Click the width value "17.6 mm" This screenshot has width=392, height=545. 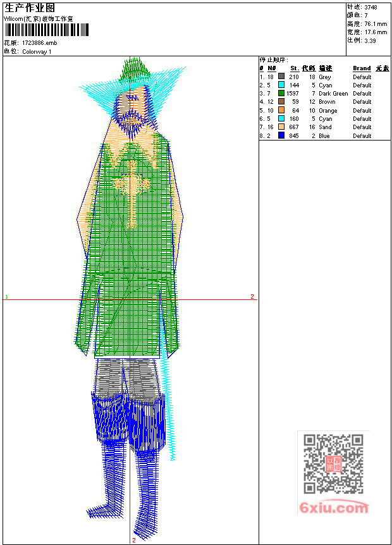pyautogui.click(x=376, y=32)
